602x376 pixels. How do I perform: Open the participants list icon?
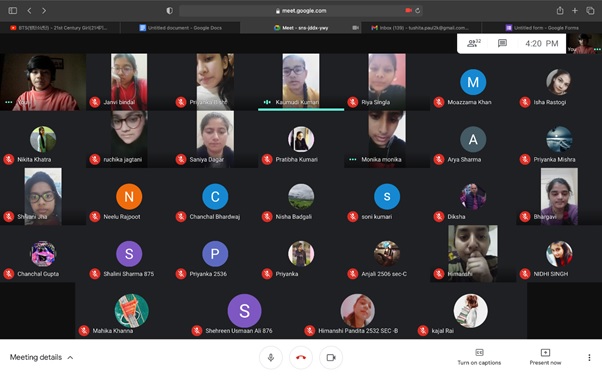pyautogui.click(x=474, y=43)
